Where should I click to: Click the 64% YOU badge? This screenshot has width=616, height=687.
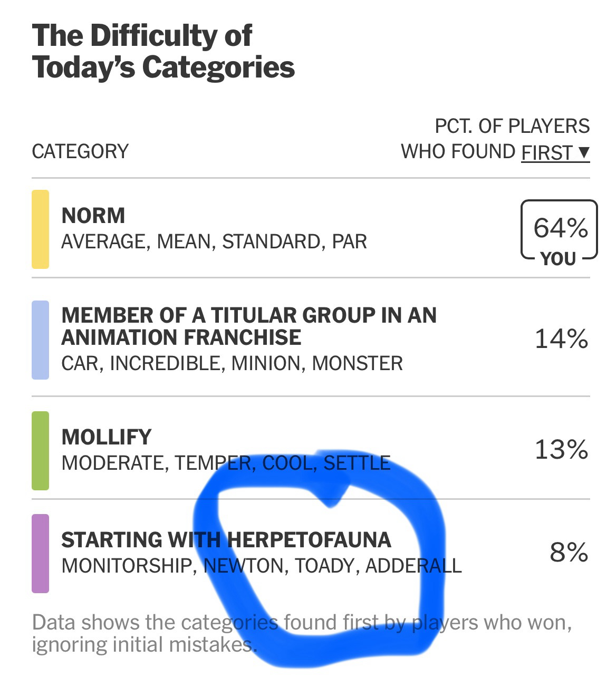coord(559,230)
